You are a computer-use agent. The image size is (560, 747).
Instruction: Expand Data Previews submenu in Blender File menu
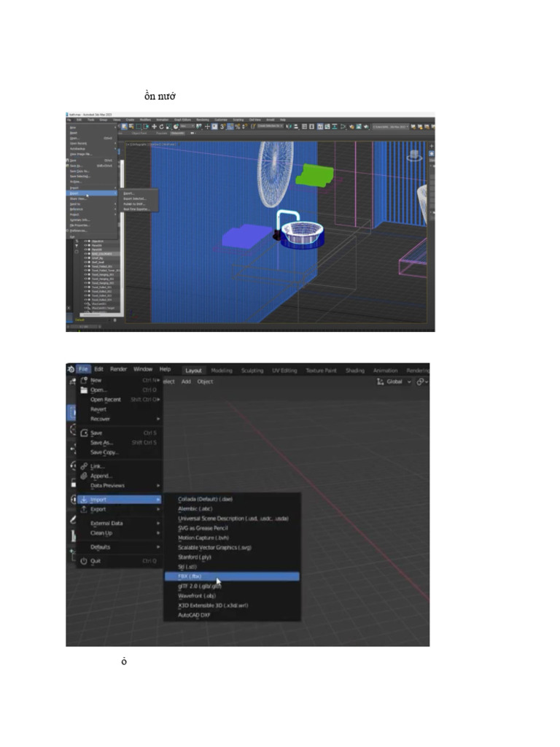tap(120, 485)
